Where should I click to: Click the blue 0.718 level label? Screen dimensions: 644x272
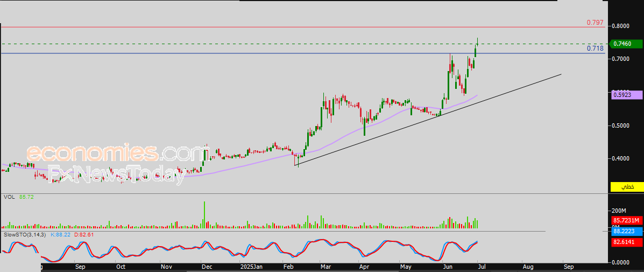595,48
